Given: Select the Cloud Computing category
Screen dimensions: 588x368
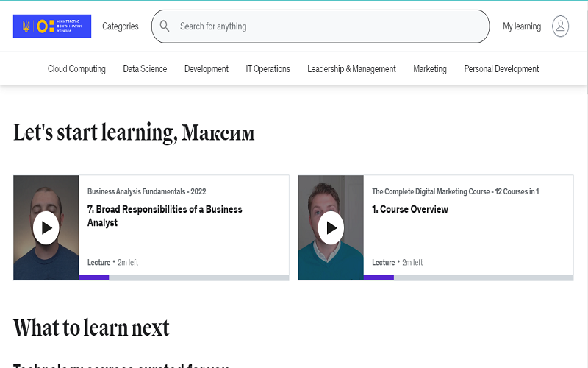Looking at the screenshot, I should pos(76,69).
